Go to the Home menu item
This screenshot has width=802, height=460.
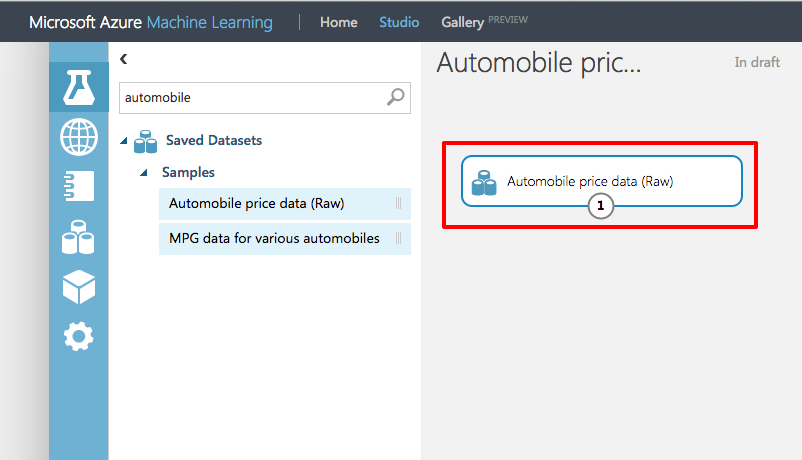pos(338,22)
